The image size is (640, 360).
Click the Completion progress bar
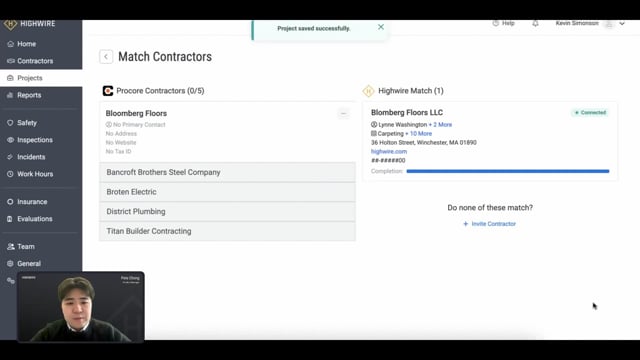pos(508,171)
